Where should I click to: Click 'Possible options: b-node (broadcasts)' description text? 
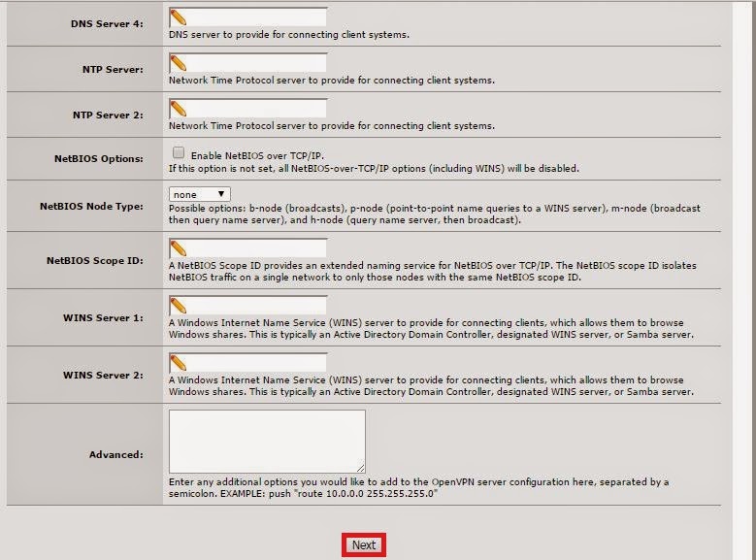[435, 214]
